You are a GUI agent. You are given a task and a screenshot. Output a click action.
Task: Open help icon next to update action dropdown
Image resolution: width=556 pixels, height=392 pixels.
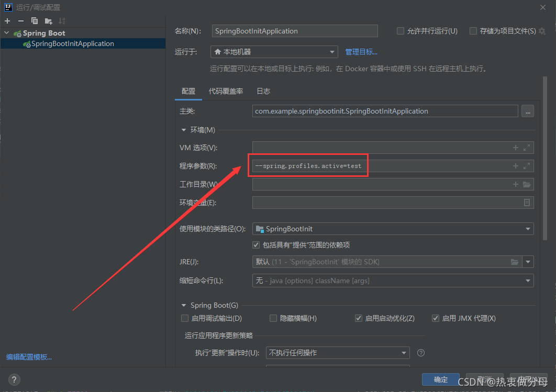click(421, 353)
